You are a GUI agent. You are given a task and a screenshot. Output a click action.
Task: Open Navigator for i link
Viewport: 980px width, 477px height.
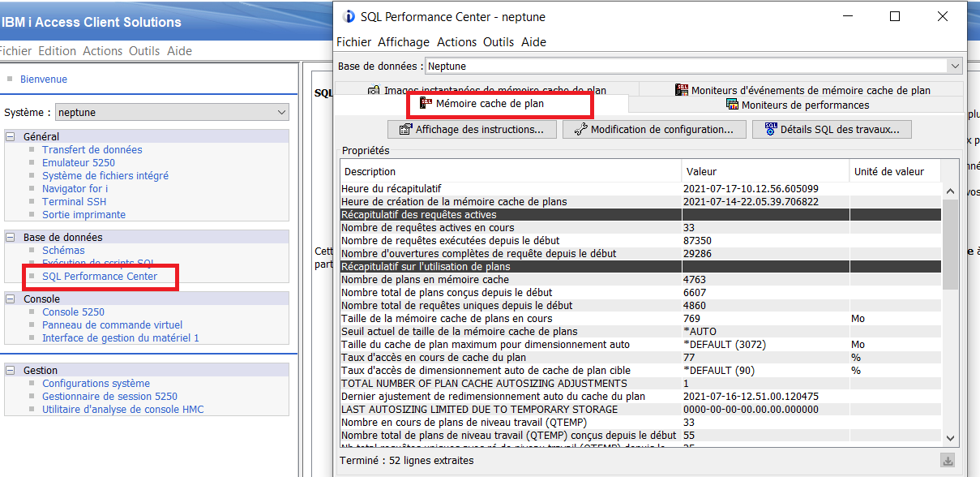[x=75, y=188]
